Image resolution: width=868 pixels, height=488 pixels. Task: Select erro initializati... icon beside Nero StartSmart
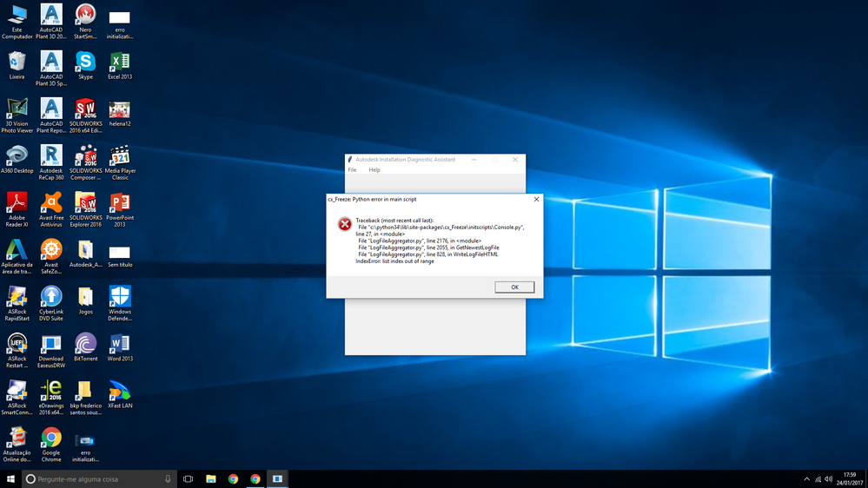(x=120, y=24)
